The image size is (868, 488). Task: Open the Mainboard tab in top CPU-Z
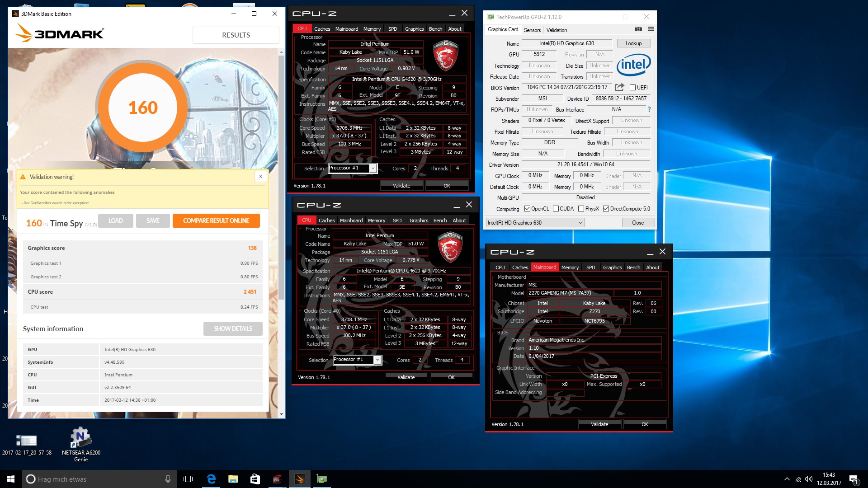pyautogui.click(x=346, y=28)
